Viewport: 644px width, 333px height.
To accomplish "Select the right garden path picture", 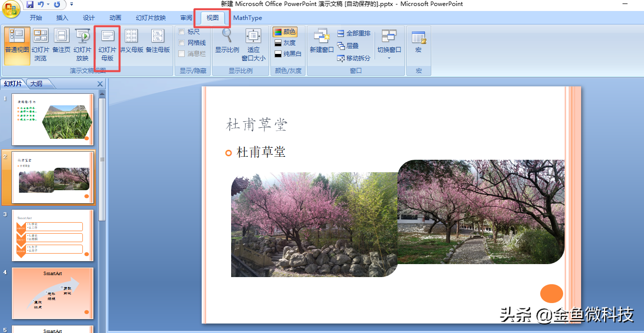I will [481, 212].
